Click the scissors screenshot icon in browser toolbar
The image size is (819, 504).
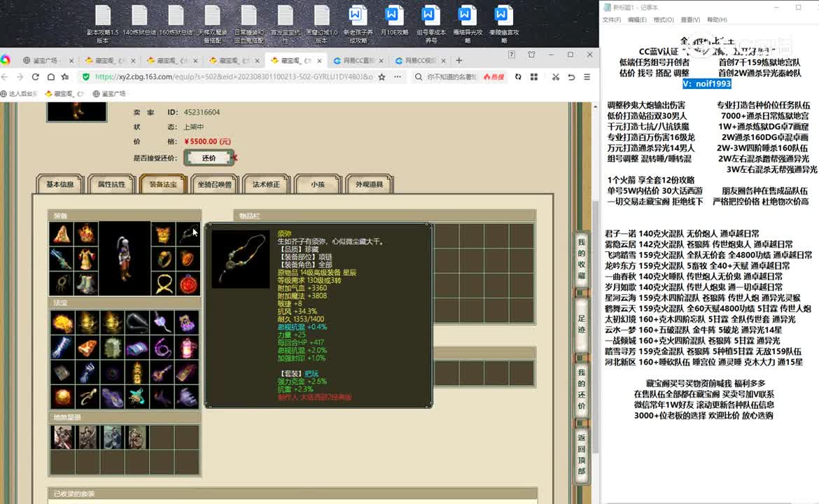[x=556, y=77]
